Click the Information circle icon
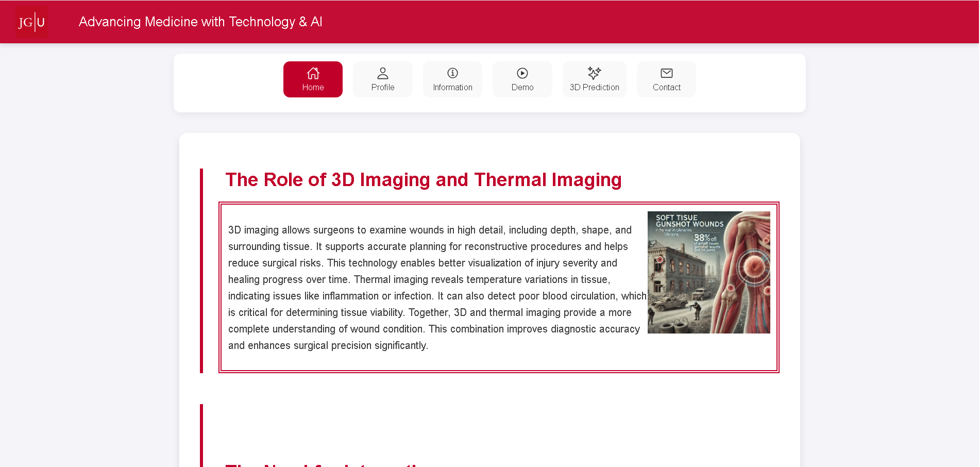 click(x=452, y=73)
